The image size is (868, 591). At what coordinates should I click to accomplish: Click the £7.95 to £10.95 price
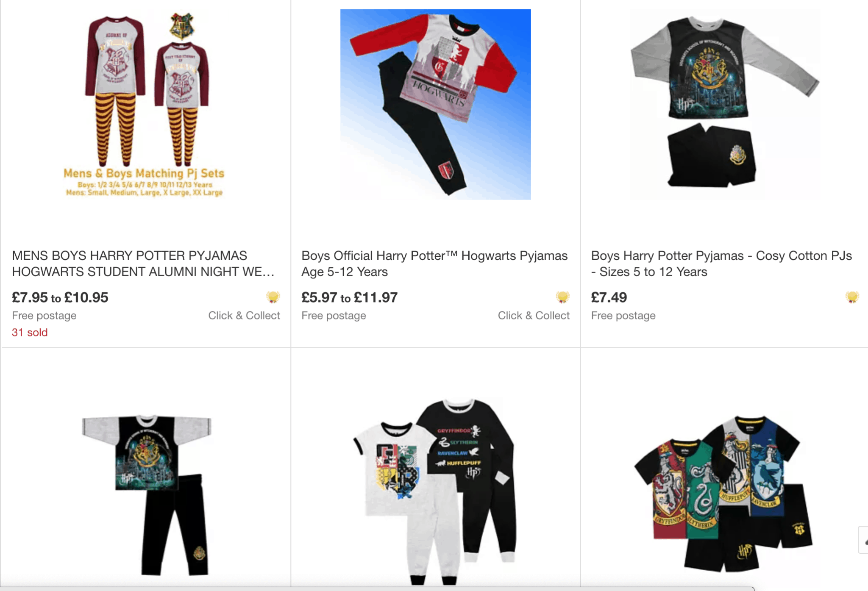coord(60,297)
